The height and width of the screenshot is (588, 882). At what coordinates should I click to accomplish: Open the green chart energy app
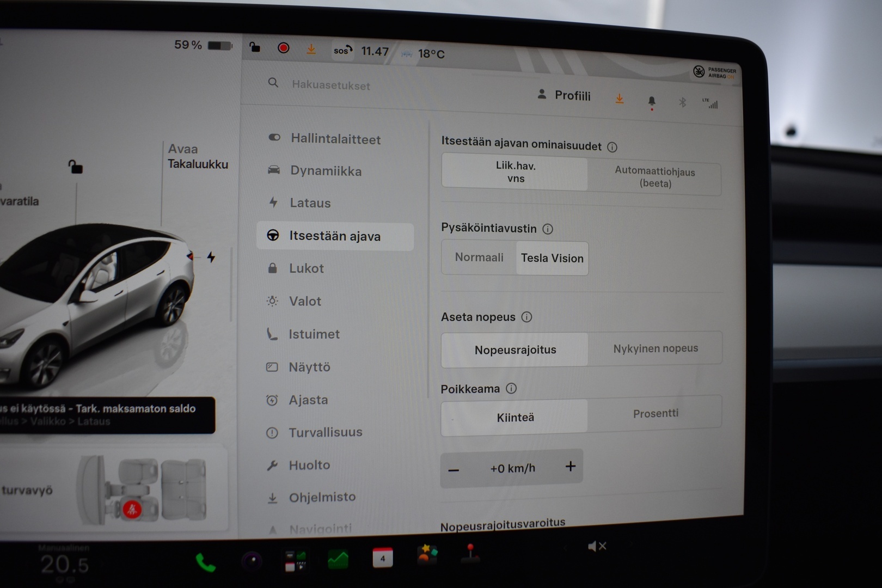(x=338, y=559)
